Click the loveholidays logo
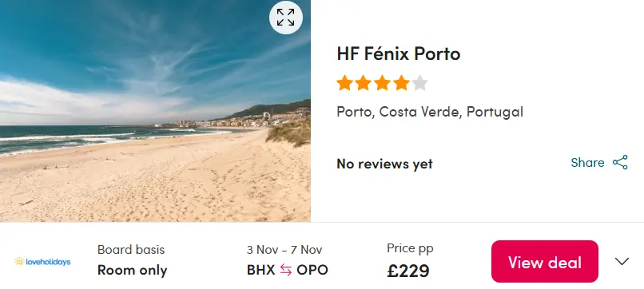Viewport: 644px width, 289px height. point(42,262)
